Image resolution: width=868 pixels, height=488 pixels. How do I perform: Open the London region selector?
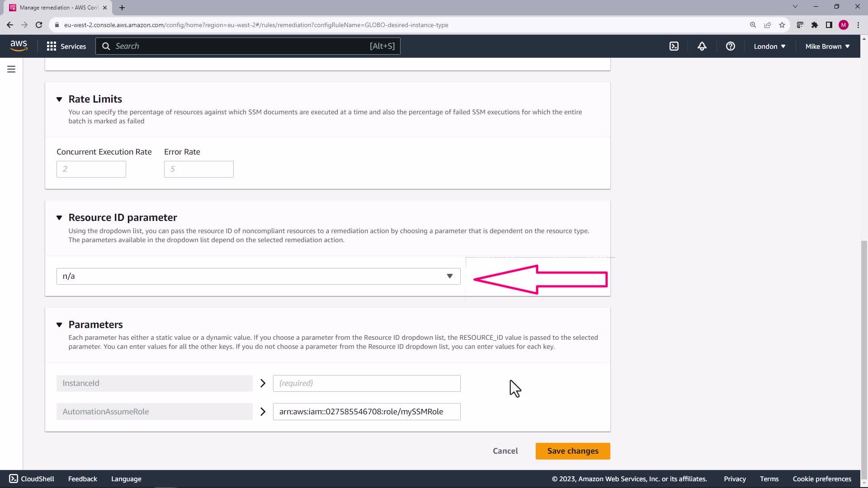[x=769, y=46]
